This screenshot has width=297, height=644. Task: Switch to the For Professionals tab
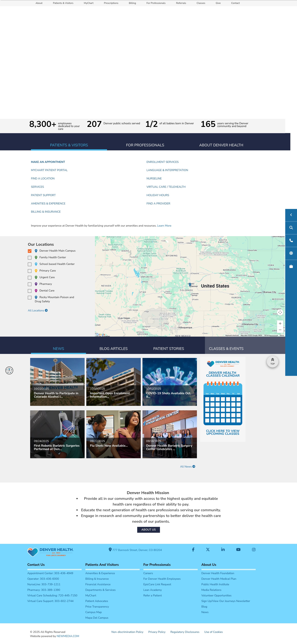[145, 145]
